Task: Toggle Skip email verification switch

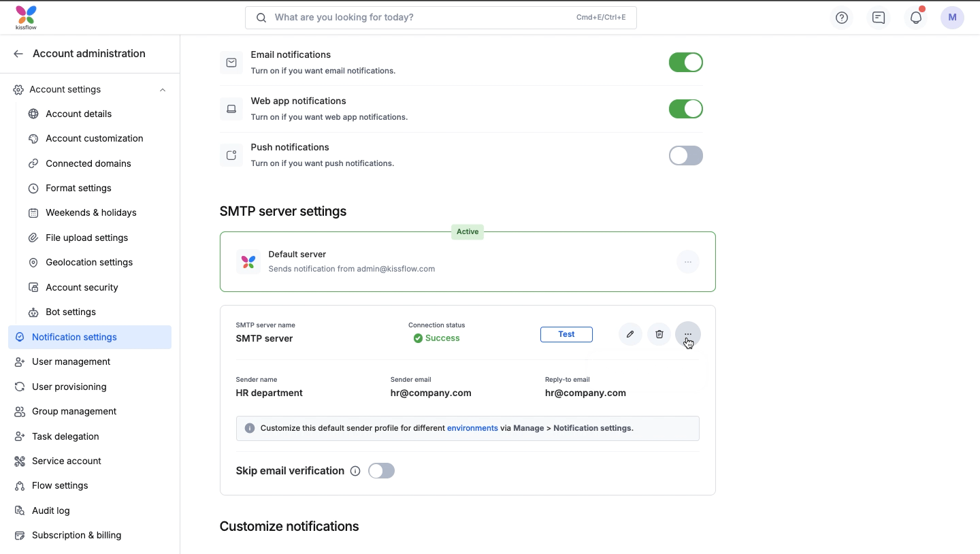Action: [381, 471]
